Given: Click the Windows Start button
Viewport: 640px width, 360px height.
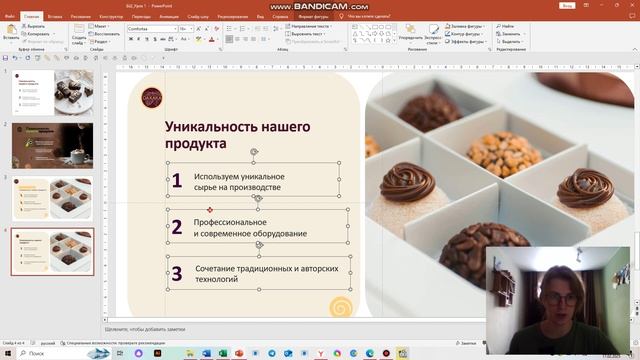Looking at the screenshot, I should click(x=7, y=353).
